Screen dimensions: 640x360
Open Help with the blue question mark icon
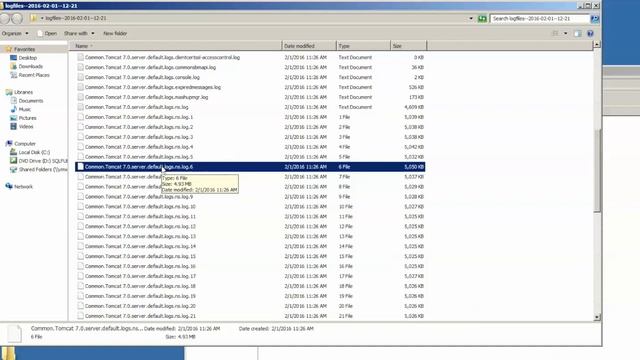click(590, 33)
